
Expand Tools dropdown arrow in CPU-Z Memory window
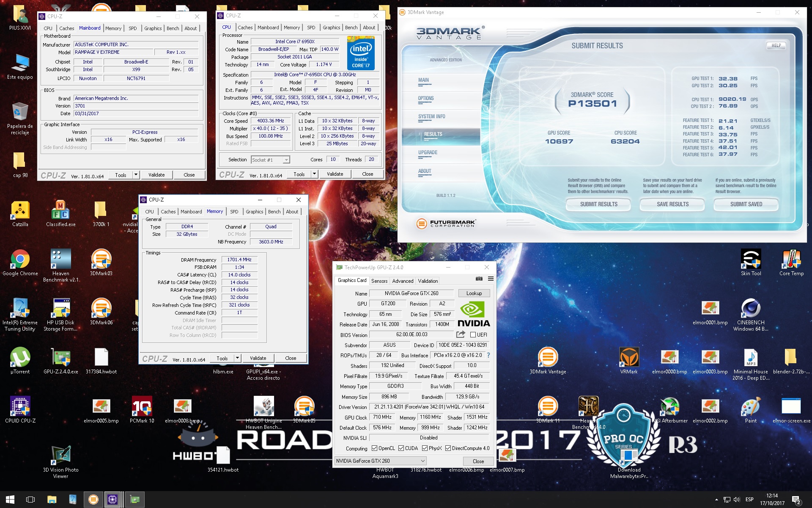point(237,358)
